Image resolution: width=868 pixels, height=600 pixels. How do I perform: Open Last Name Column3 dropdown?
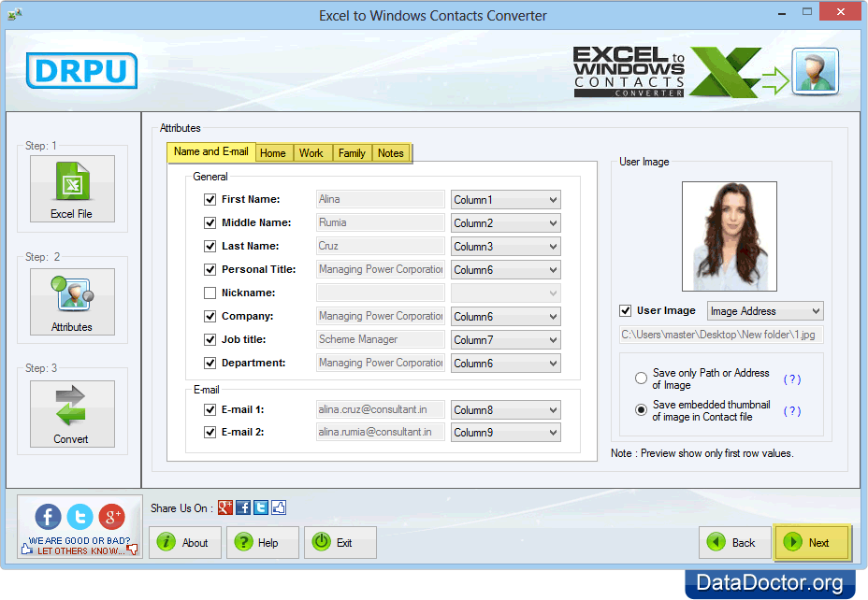pyautogui.click(x=505, y=246)
